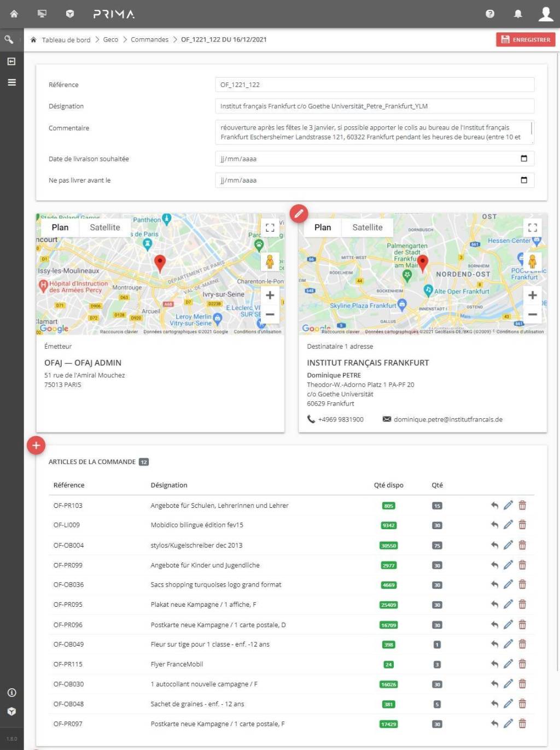Open the help question mark icon

pyautogui.click(x=490, y=14)
